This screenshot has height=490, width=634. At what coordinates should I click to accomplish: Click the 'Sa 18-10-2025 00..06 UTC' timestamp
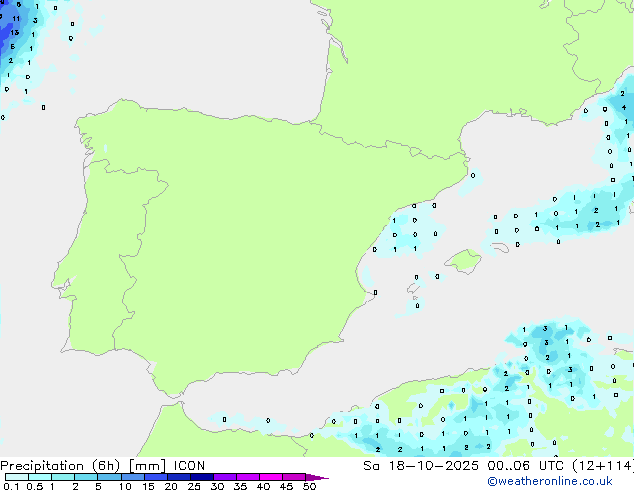click(x=463, y=466)
